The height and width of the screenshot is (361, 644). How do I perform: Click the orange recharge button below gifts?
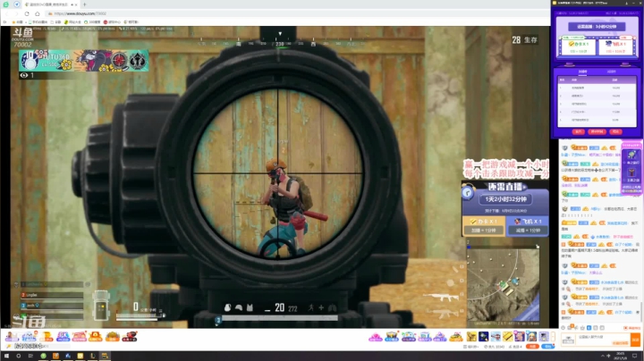pyautogui.click(x=532, y=347)
